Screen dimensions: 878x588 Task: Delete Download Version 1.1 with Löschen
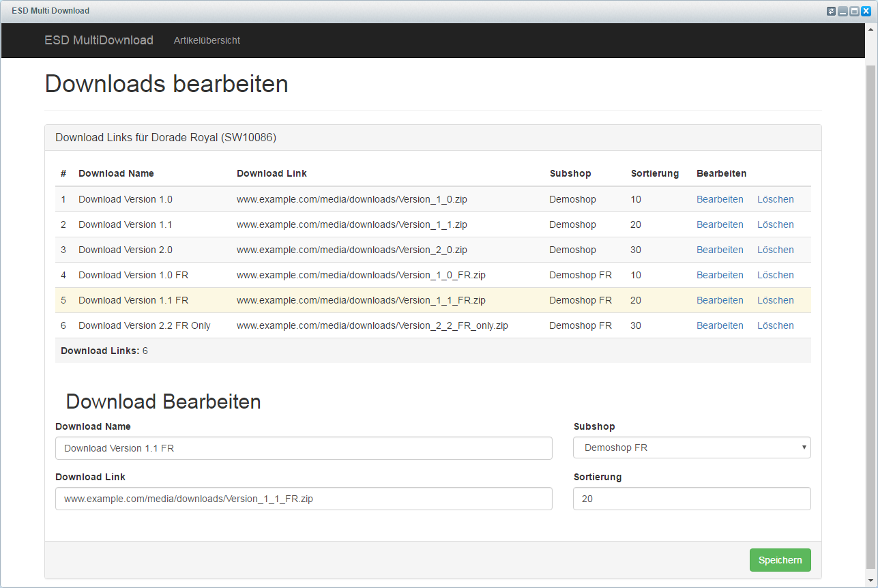pos(776,224)
